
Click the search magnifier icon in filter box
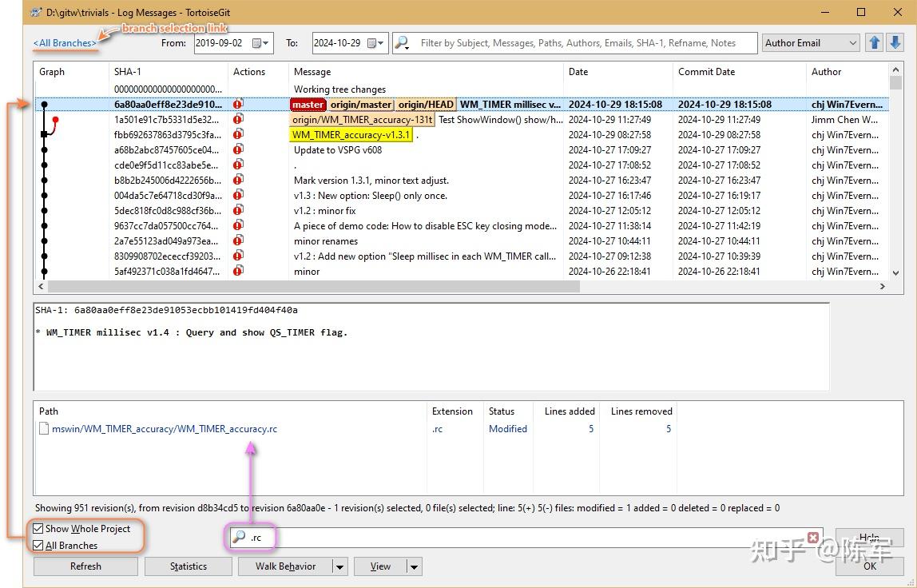click(x=403, y=43)
